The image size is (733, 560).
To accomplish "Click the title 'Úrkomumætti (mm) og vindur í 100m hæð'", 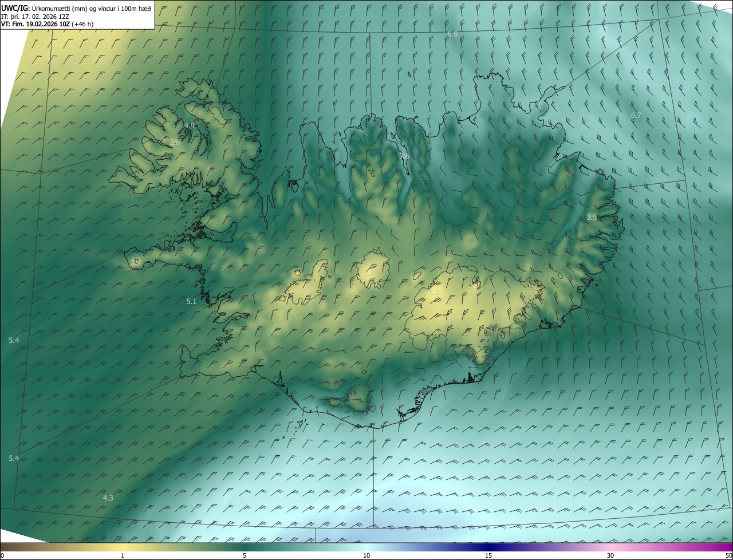I will pyautogui.click(x=90, y=8).
